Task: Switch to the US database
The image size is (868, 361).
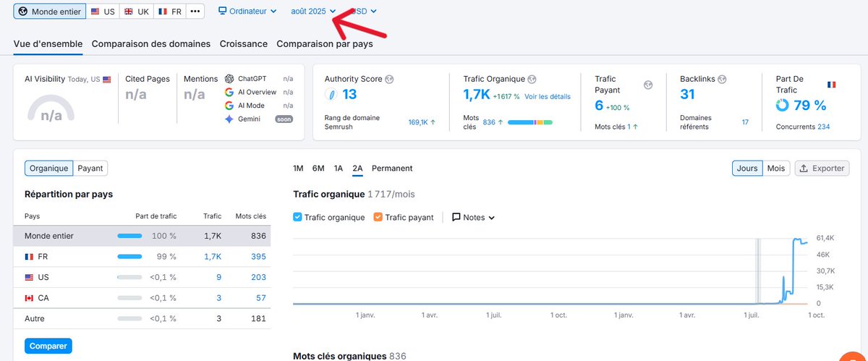Action: [x=103, y=12]
